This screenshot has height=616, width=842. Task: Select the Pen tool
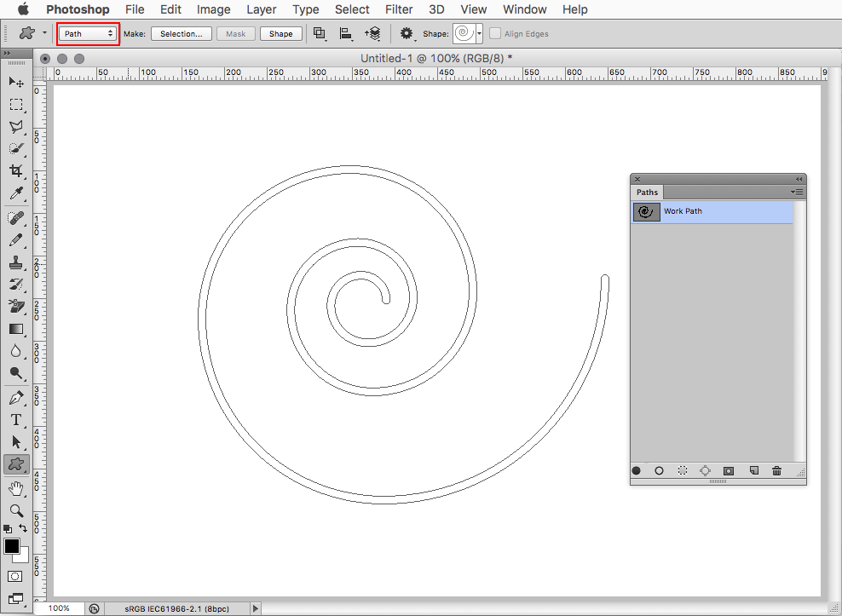coord(16,398)
